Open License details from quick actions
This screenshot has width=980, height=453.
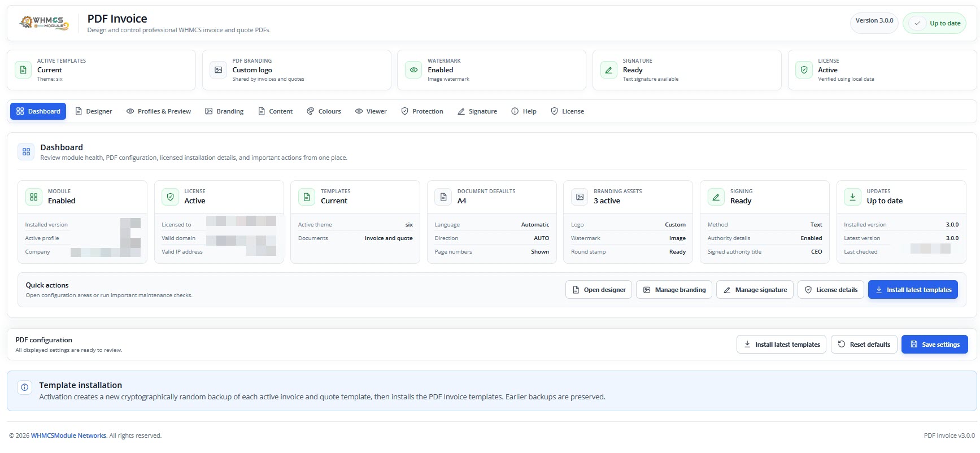(831, 290)
